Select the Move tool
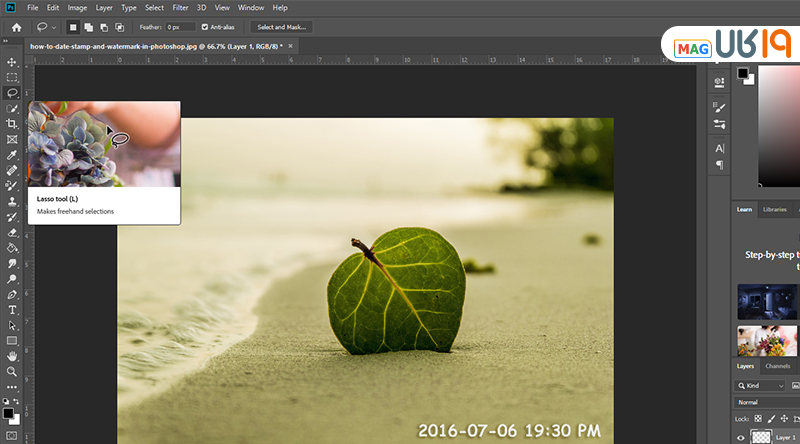The height and width of the screenshot is (444, 800). click(12, 62)
